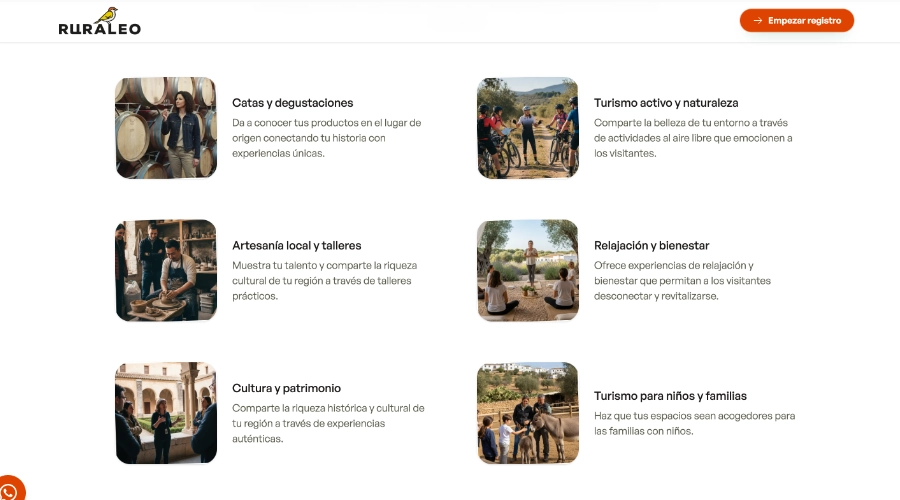Image resolution: width=900 pixels, height=500 pixels.
Task: Click the Ruraleo bird logo
Action: click(x=100, y=22)
